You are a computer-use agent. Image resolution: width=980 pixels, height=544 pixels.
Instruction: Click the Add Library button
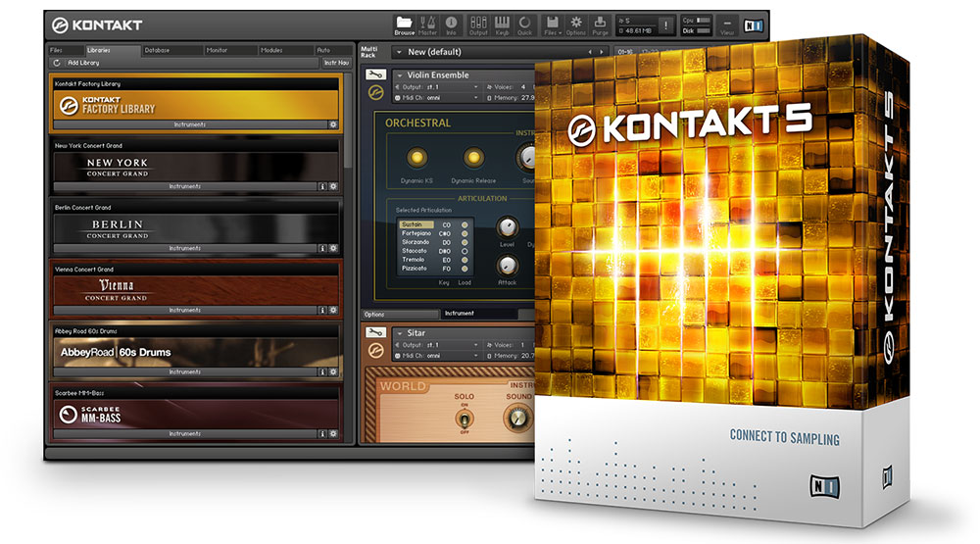click(83, 63)
